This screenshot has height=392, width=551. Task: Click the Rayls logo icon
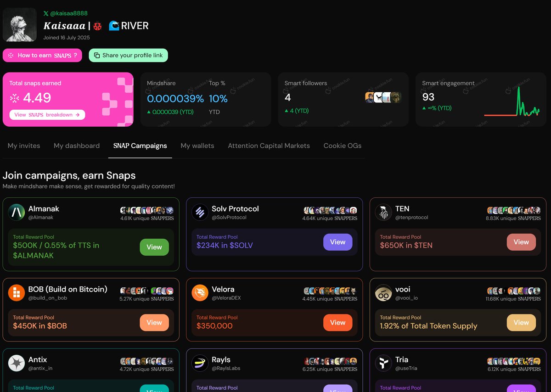200,363
